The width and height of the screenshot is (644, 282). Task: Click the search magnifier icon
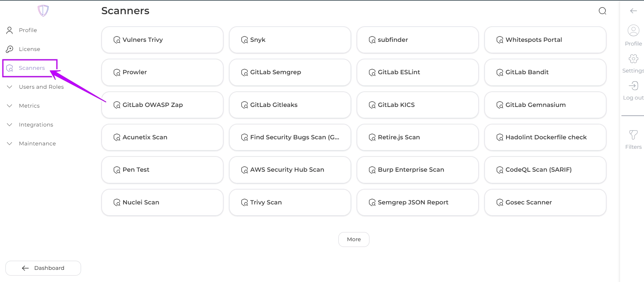click(602, 11)
